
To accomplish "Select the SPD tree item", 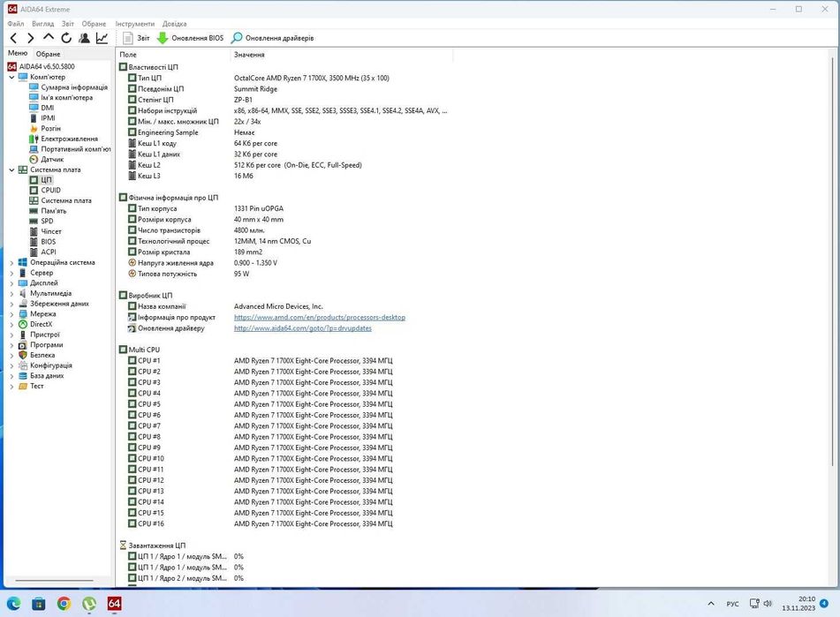I will click(x=47, y=221).
